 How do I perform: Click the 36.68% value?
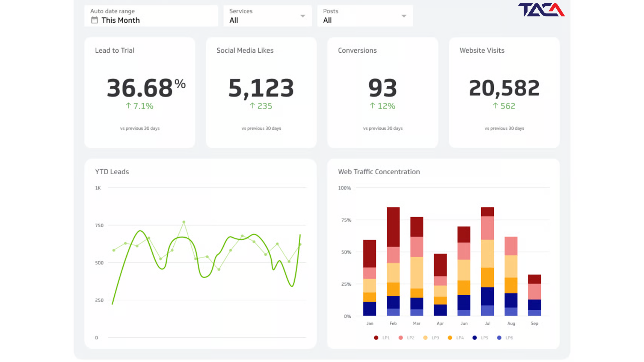pyautogui.click(x=146, y=88)
